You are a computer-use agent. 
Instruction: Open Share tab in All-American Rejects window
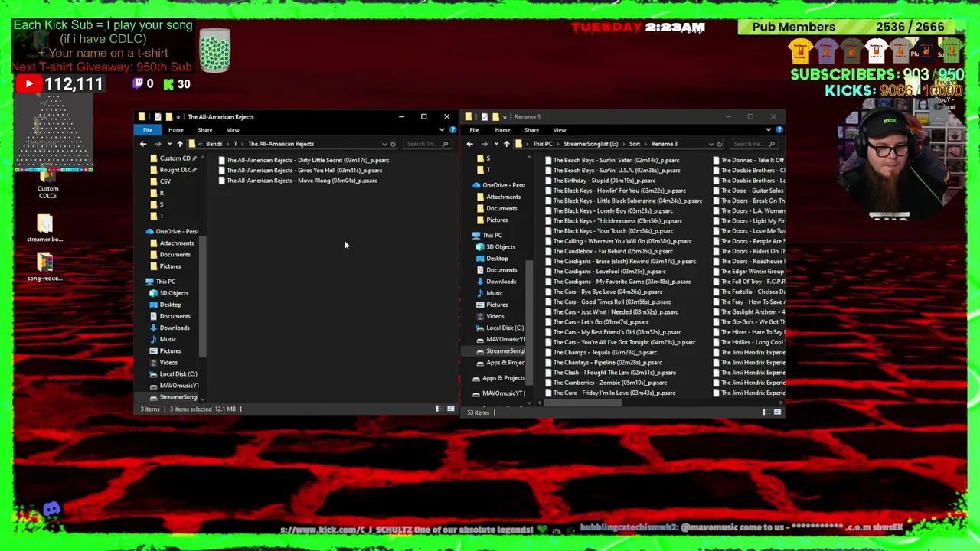tap(204, 130)
